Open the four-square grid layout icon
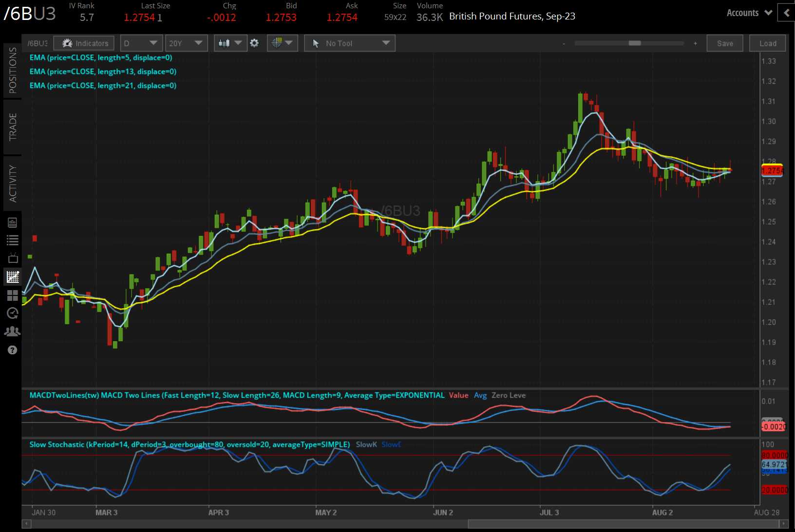Screen dimensions: 795x532 click(x=13, y=295)
